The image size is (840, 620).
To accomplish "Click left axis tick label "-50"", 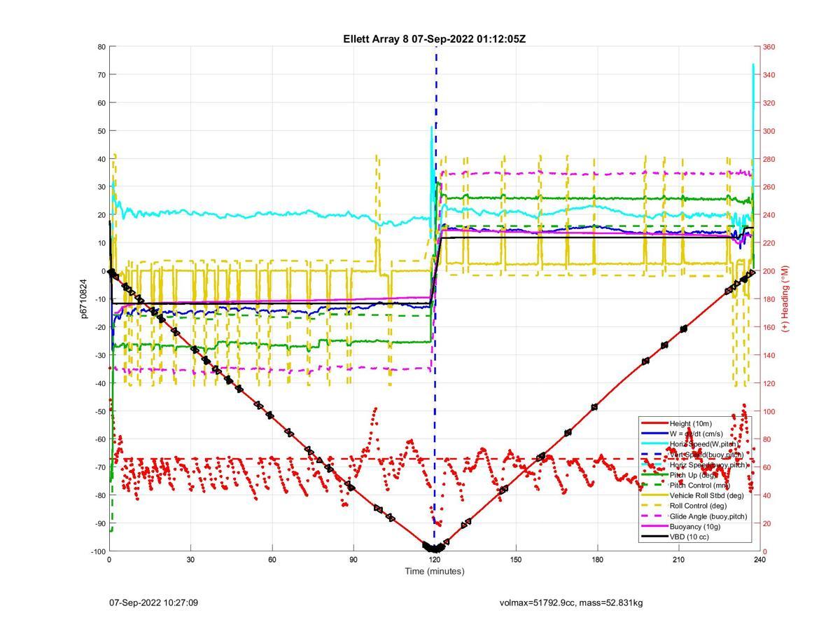I will 100,411.
